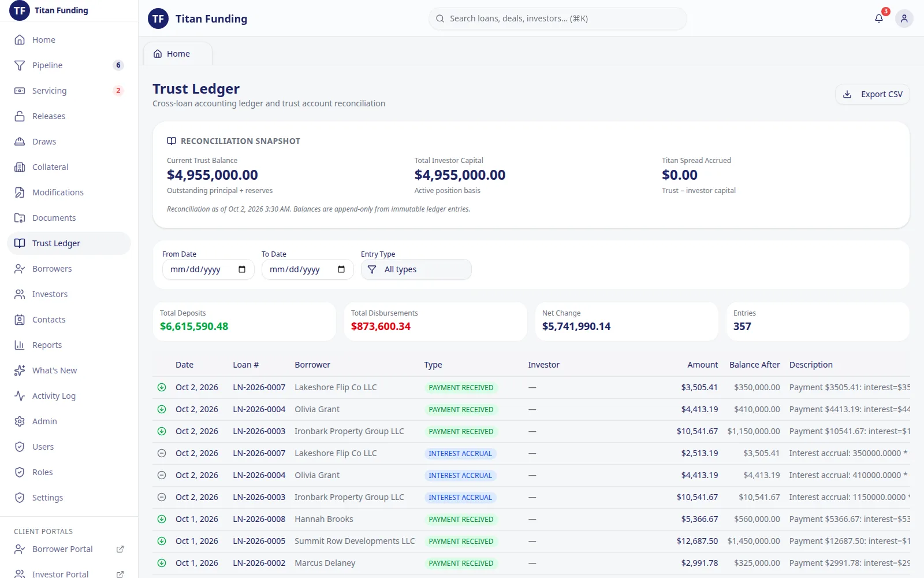
Task: Open Borrower Portal external link icon
Action: tap(120, 549)
